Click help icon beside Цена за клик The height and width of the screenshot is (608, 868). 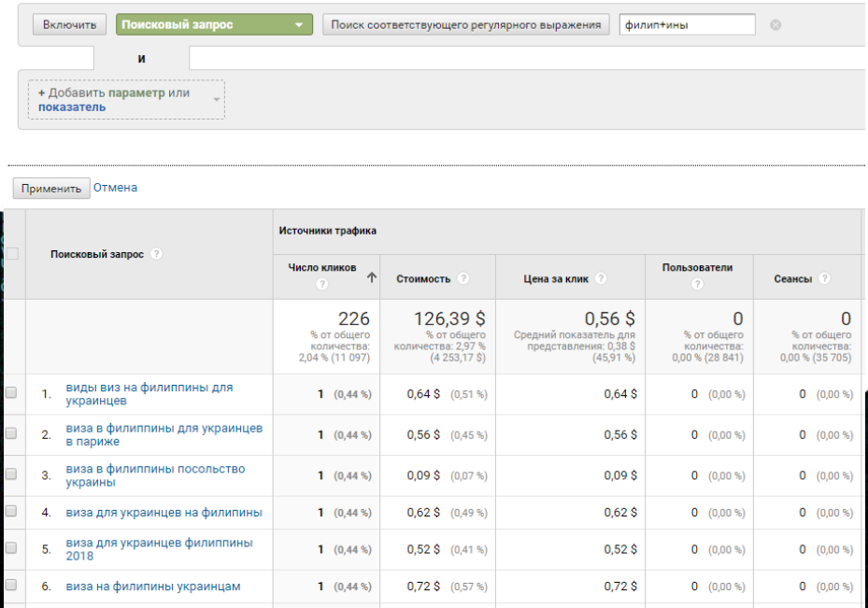[600, 278]
